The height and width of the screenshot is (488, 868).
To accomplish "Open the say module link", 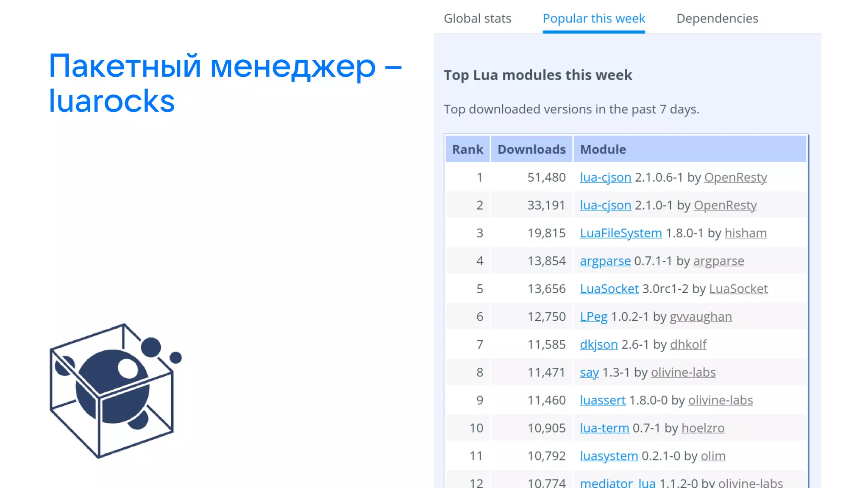I will 589,373.
